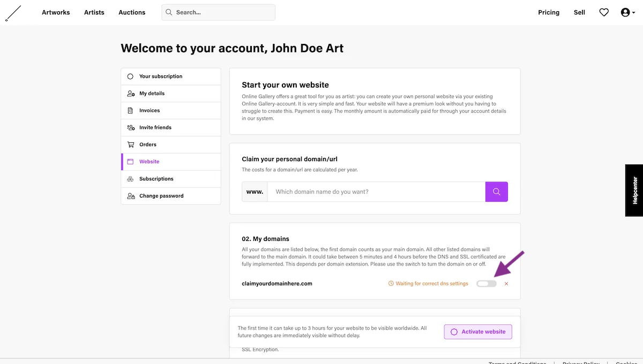Click the claimyourdomainhere.com domain text
The image size is (643, 364).
277,284
